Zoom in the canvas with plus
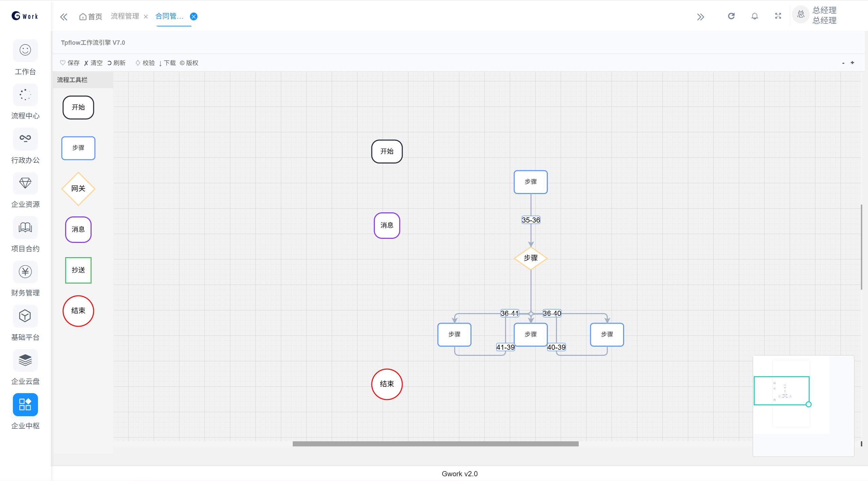The image size is (868, 481). 852,63
